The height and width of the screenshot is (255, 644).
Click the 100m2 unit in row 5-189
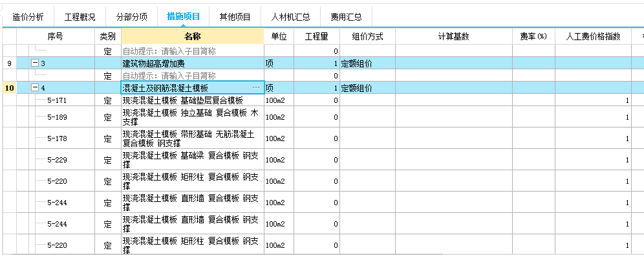[275, 117]
